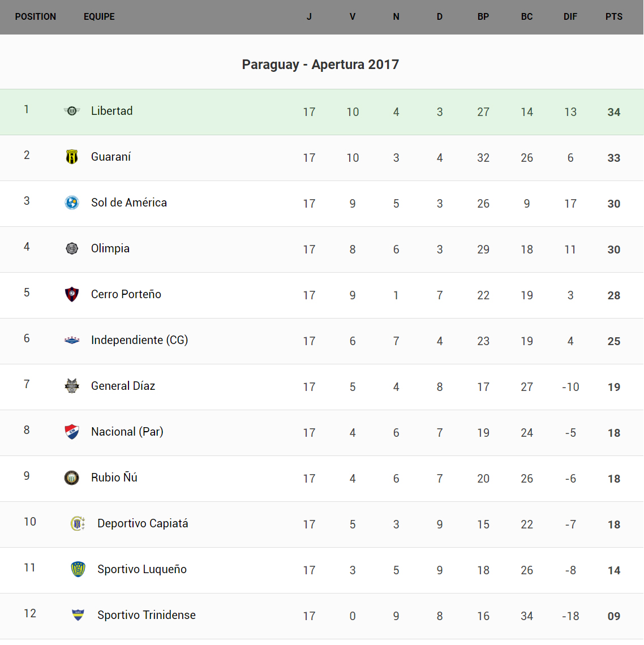The image size is (644, 645).
Task: Click the Deportivo Capiatá crest icon
Action: (x=78, y=523)
